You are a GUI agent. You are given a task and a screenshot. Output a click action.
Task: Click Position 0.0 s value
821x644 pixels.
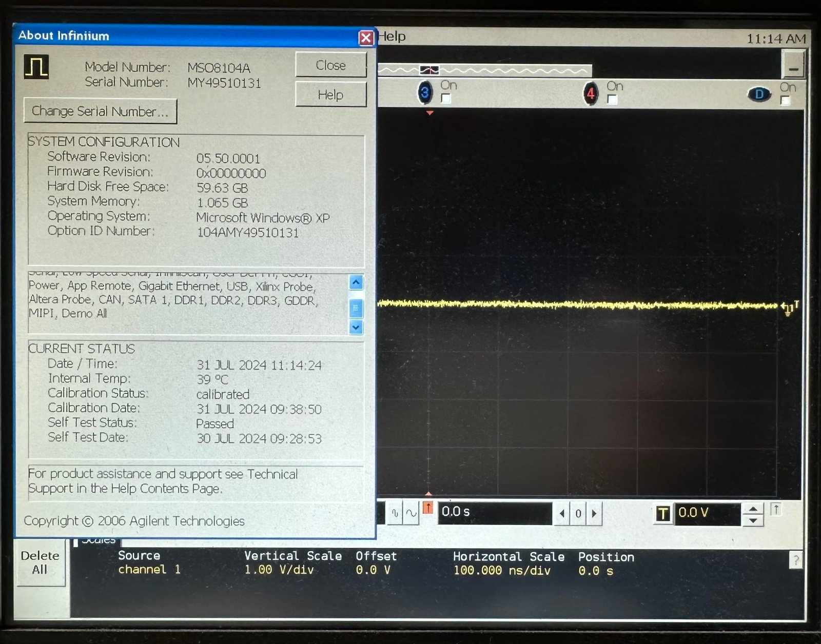[596, 571]
